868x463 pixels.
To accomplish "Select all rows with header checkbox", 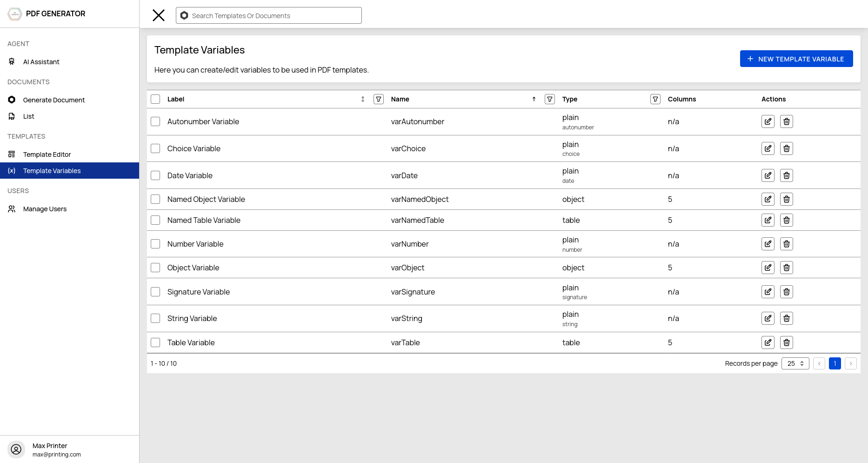I will [155, 99].
